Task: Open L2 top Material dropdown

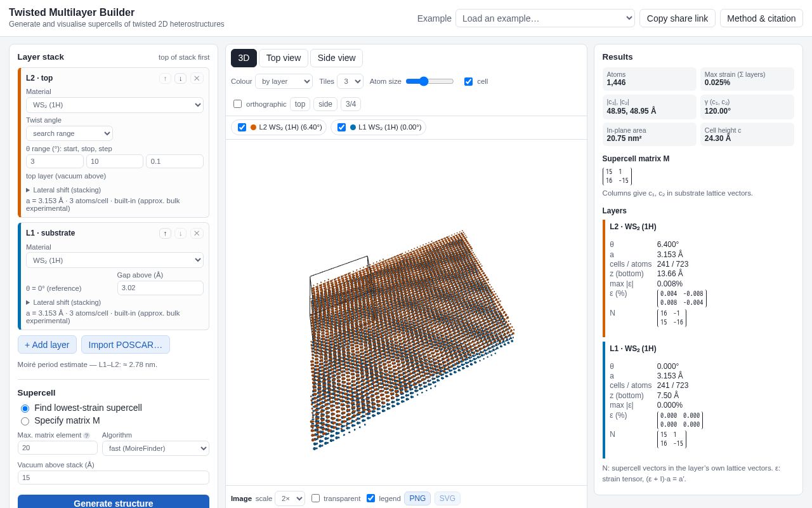Action: point(115,105)
